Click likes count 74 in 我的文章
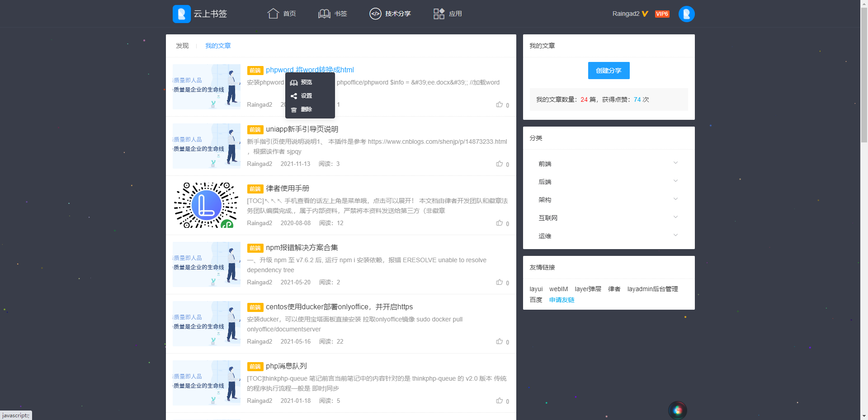The width and height of the screenshot is (868, 420). pos(637,99)
